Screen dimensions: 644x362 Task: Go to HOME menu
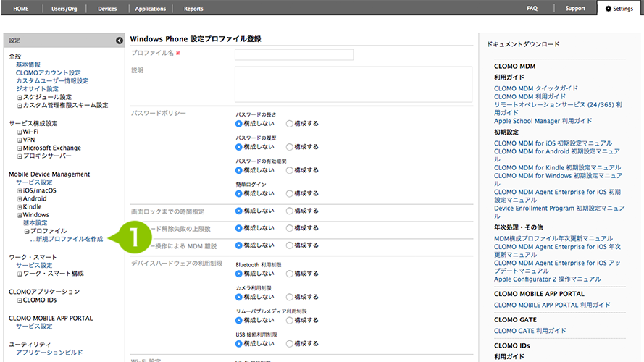click(x=21, y=9)
